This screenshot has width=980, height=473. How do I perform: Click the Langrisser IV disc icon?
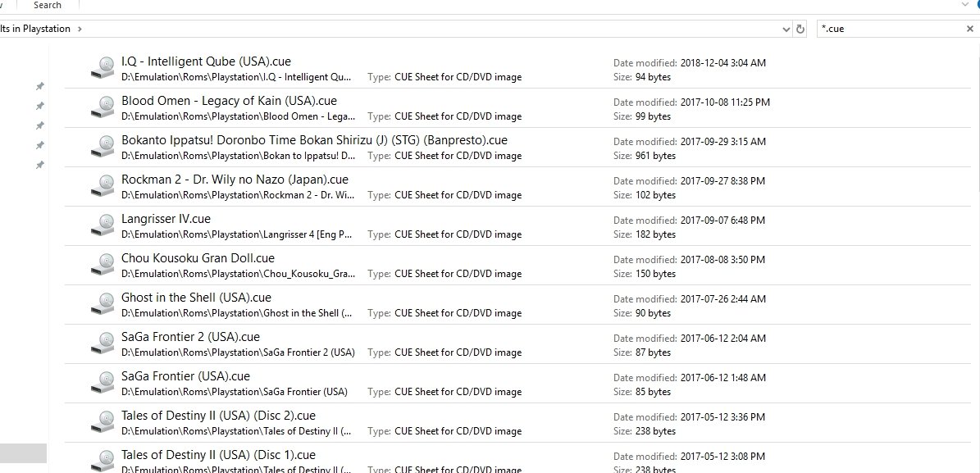point(103,225)
